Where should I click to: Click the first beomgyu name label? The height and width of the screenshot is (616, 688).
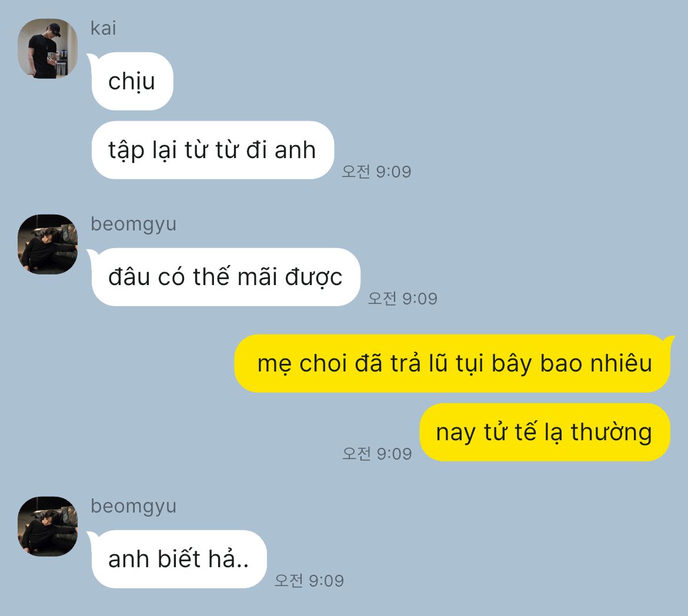[133, 224]
